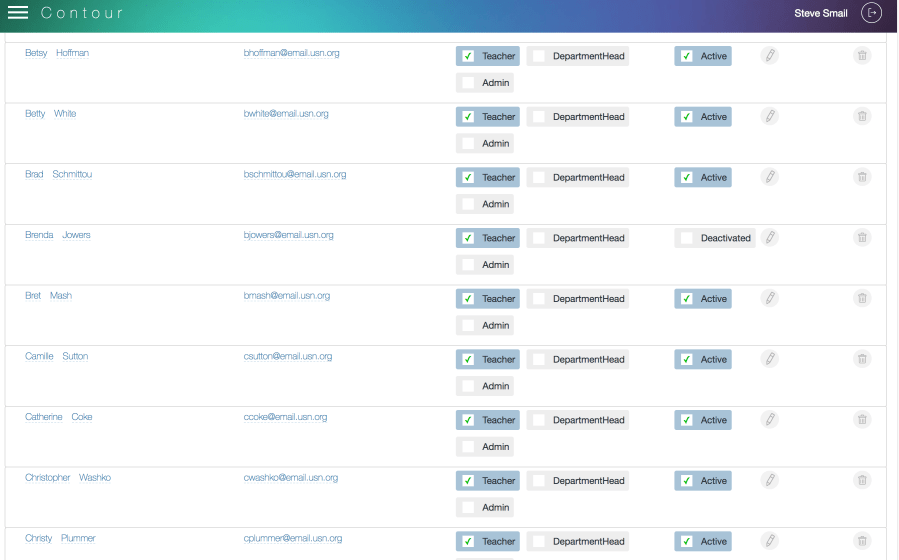Click the Steve Smail user name

(820, 14)
